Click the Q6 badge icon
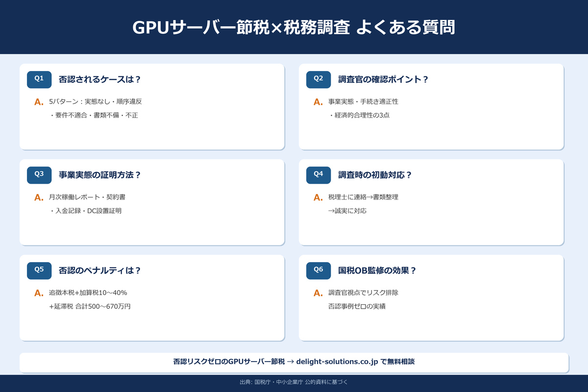588x392 pixels. [x=318, y=270]
